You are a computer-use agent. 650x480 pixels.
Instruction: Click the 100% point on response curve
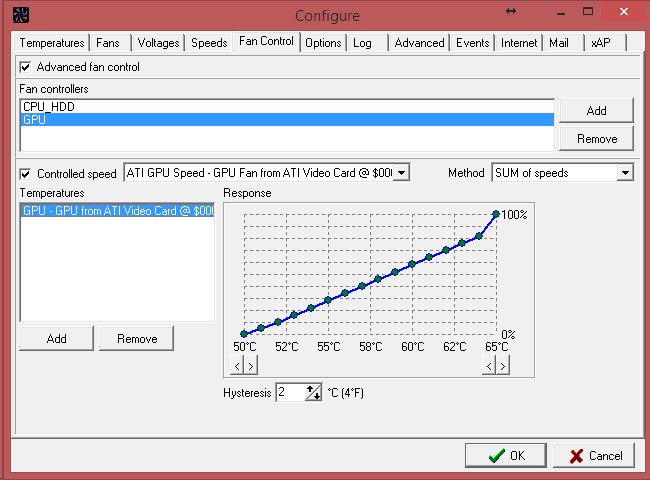coord(496,213)
